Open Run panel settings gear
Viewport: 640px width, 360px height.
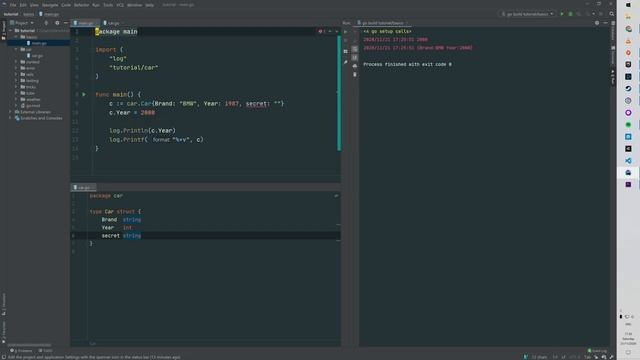coord(597,23)
